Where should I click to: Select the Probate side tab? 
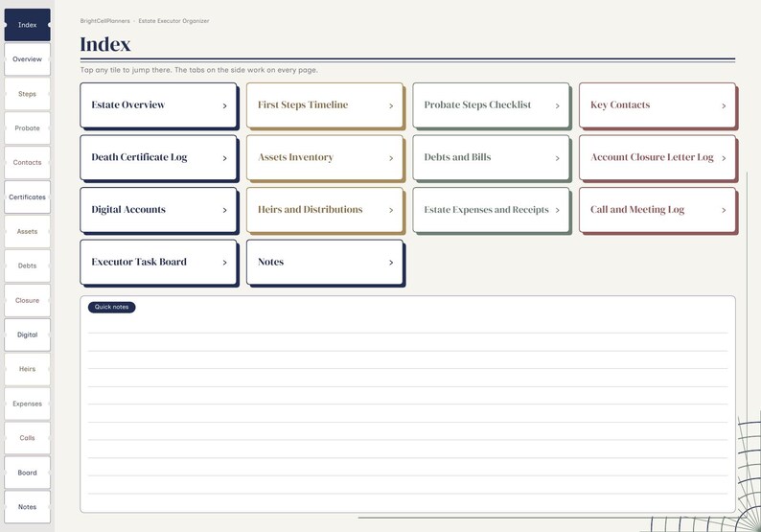tap(27, 128)
